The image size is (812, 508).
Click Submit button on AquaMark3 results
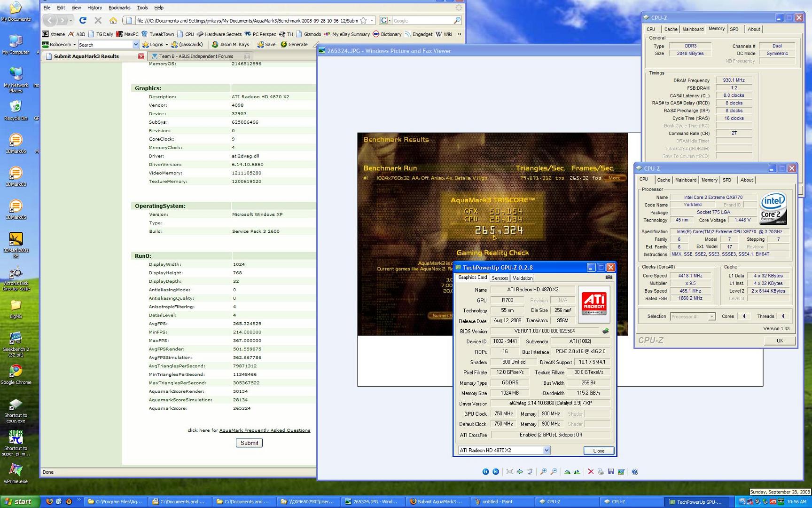coord(249,443)
